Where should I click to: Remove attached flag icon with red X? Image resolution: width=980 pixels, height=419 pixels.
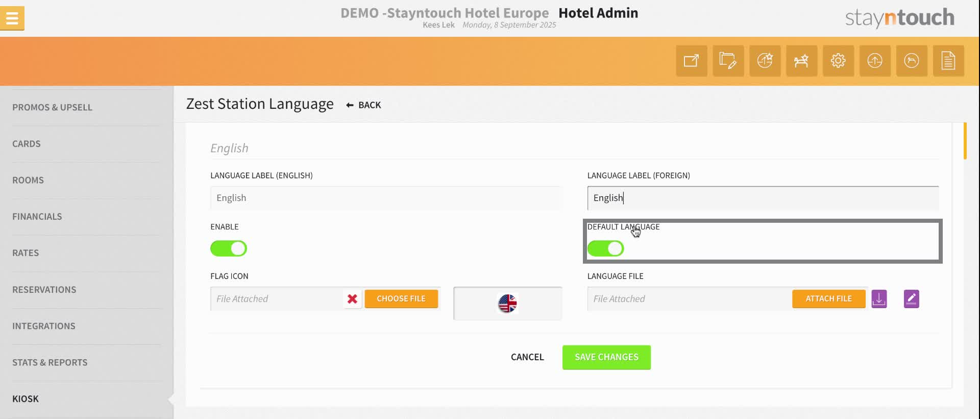pos(352,299)
